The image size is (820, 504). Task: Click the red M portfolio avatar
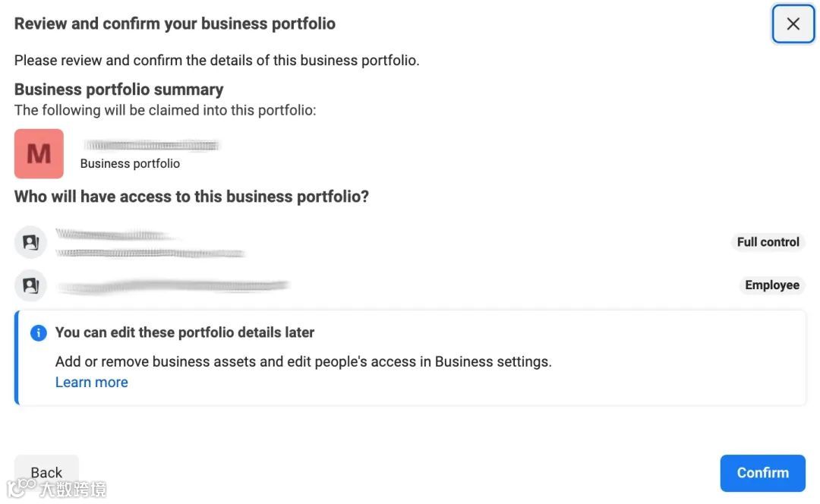(39, 153)
